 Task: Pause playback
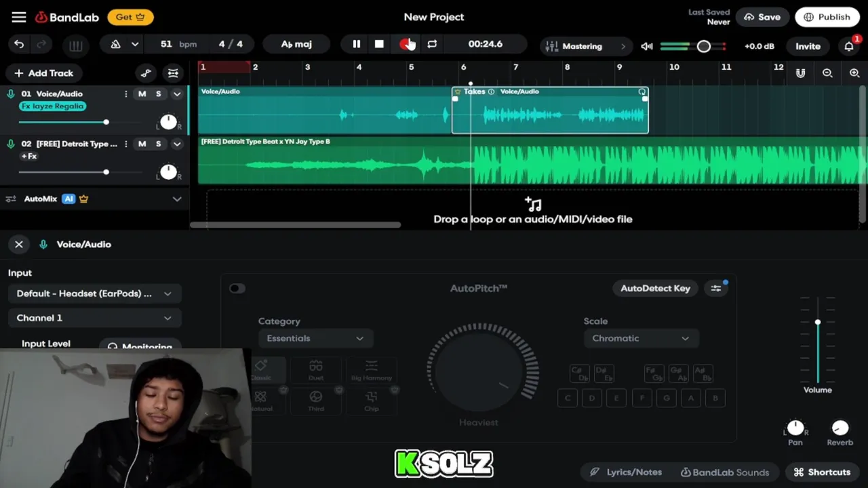click(356, 44)
